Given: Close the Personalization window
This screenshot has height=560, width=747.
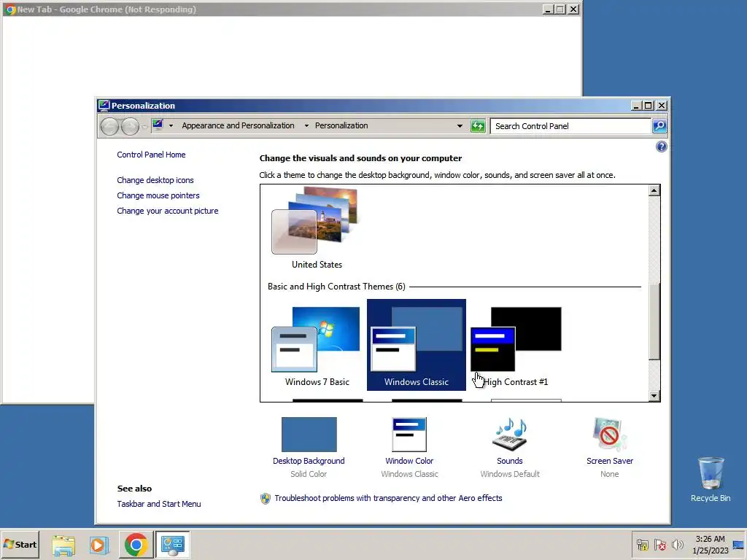Looking at the screenshot, I should pos(662,105).
